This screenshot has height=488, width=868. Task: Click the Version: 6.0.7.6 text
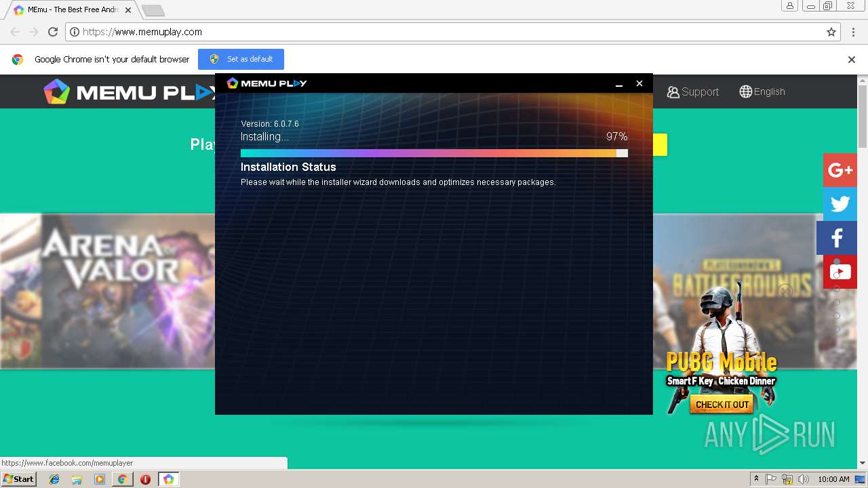pyautogui.click(x=270, y=124)
